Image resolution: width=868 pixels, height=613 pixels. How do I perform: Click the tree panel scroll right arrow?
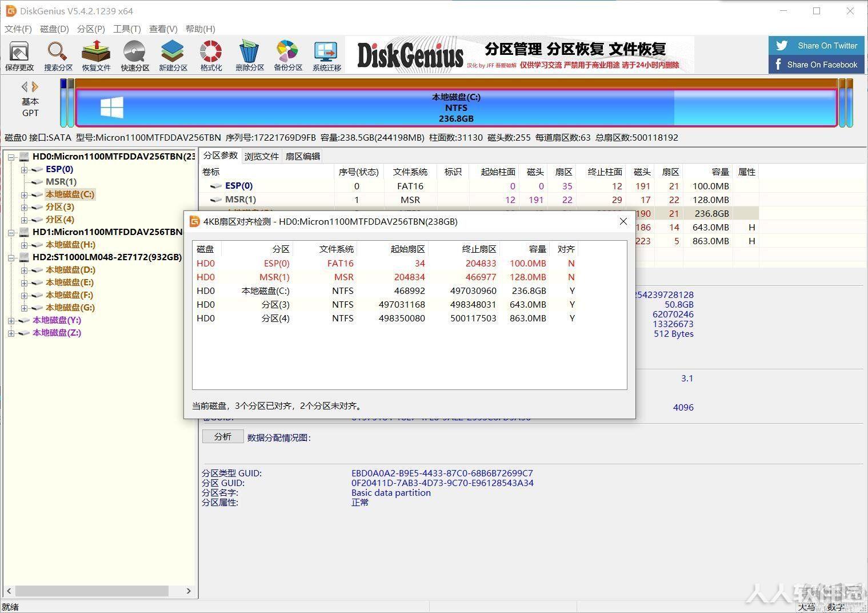(189, 591)
